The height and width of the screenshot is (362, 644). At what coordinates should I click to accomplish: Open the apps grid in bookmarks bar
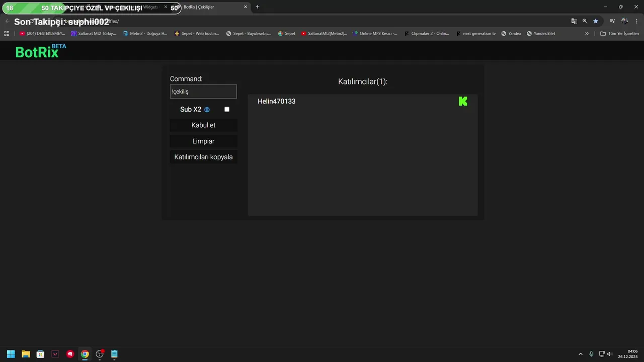[7, 34]
